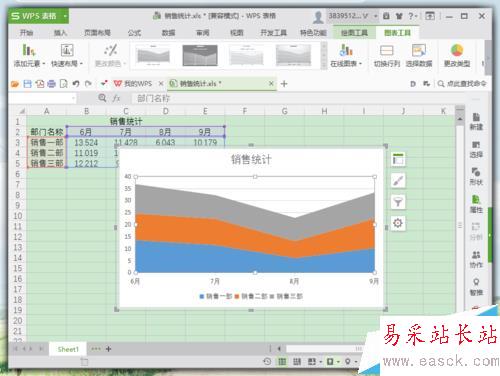
Task: Select the dark gray chart style thumbnail
Action: click(200, 55)
